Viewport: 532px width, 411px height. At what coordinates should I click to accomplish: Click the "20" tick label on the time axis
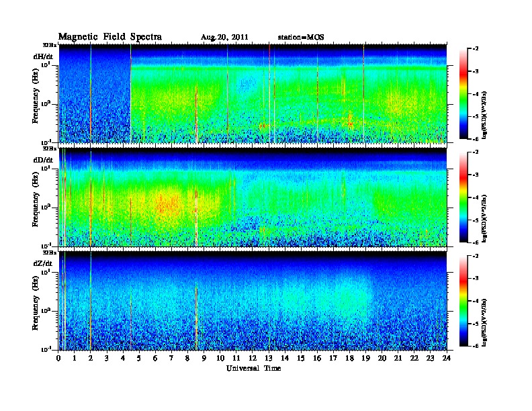382,359
